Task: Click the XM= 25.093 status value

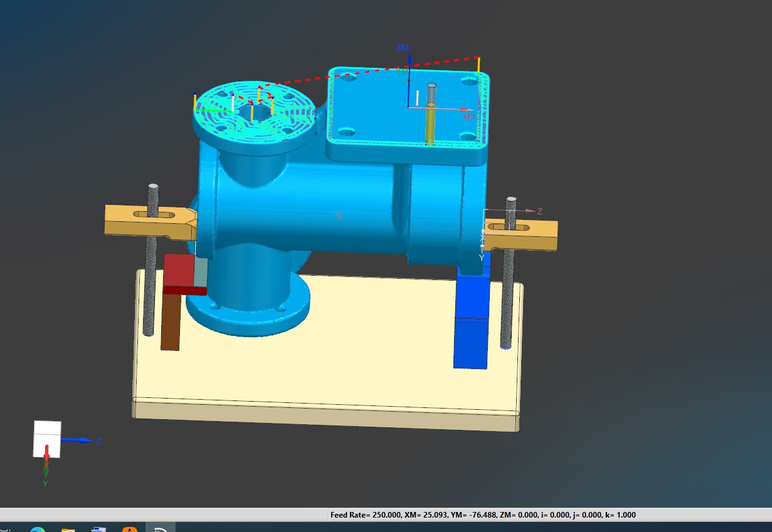Action: point(426,515)
